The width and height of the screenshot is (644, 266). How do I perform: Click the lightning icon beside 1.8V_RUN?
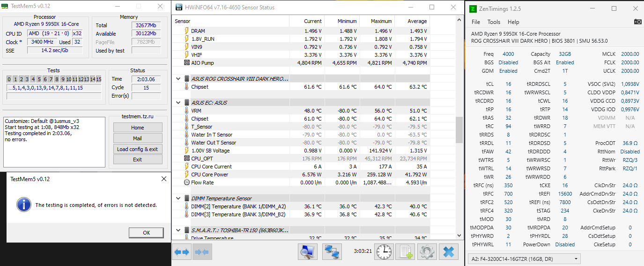pyautogui.click(x=186, y=39)
